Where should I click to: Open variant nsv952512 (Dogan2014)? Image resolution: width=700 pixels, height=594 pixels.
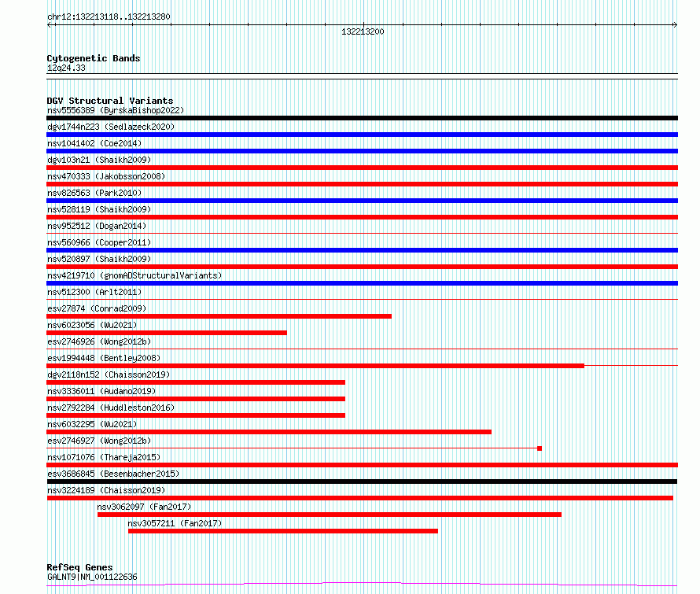coord(97,226)
